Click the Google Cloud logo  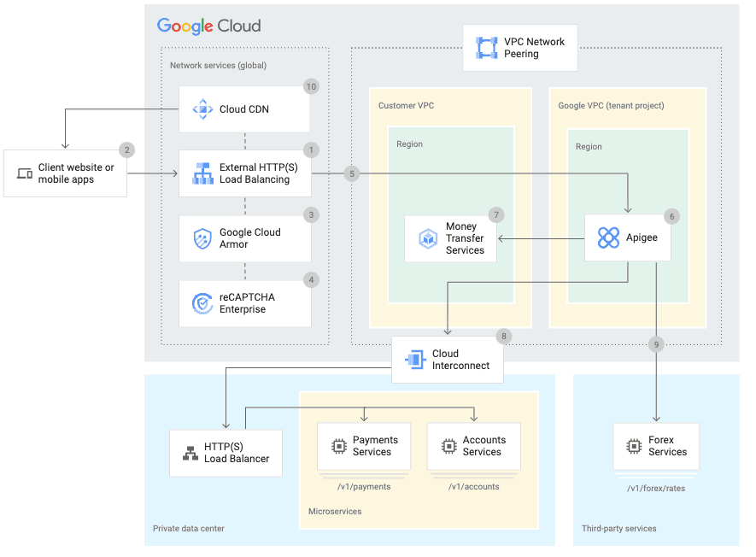pos(208,26)
